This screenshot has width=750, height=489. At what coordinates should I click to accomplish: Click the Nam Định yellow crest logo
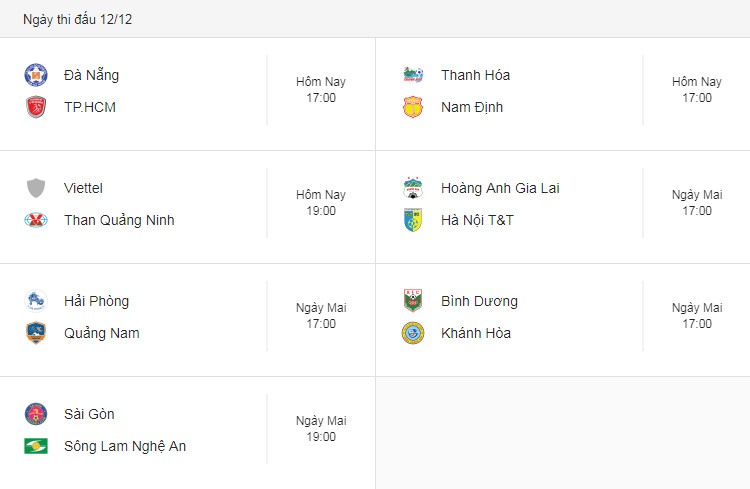413,107
